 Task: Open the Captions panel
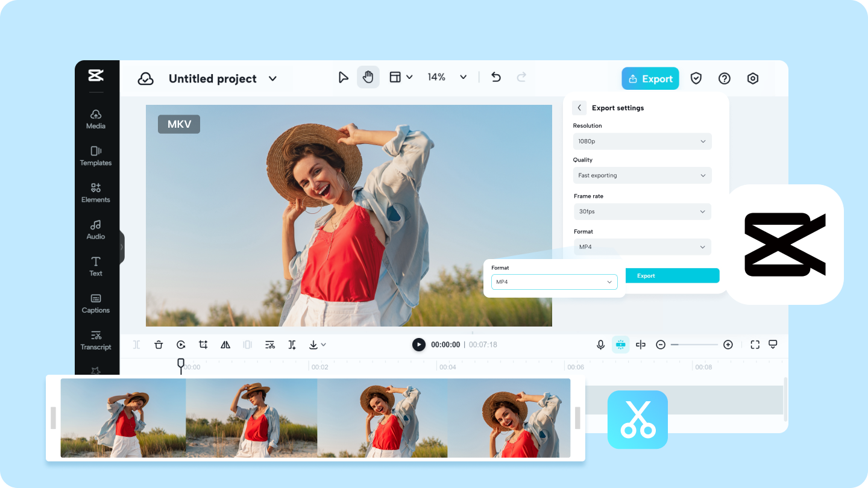[x=95, y=303]
